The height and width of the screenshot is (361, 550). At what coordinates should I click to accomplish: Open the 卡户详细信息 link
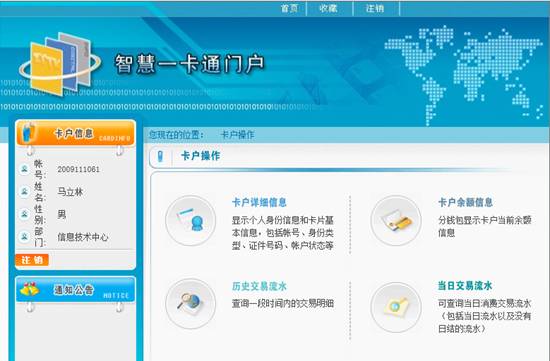pos(259,202)
